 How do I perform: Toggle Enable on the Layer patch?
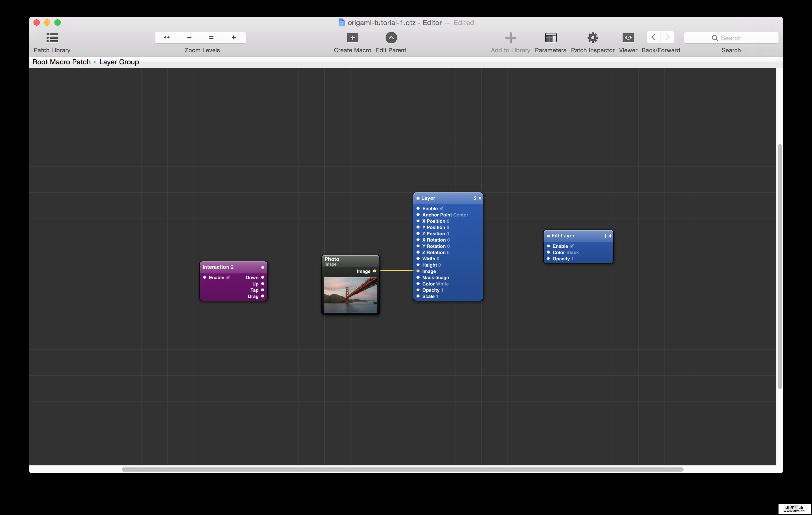(x=442, y=208)
